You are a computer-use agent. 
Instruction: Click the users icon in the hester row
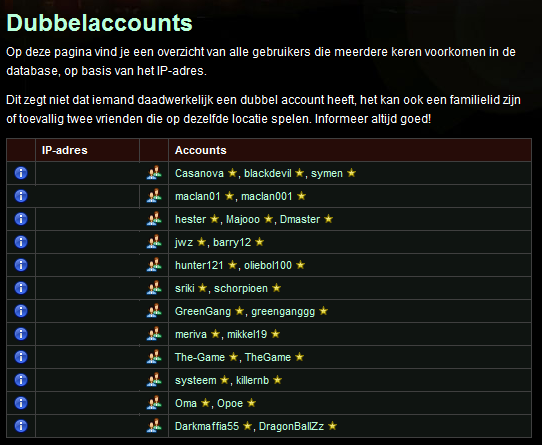pyautogui.click(x=154, y=219)
